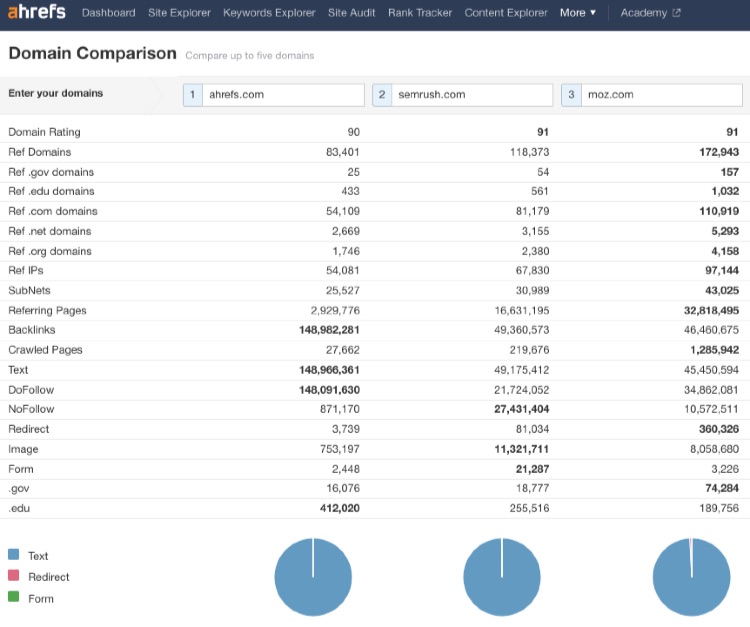Viewport: 750px width, 627px height.
Task: Click the moz.com pie chart
Action: 692,577
